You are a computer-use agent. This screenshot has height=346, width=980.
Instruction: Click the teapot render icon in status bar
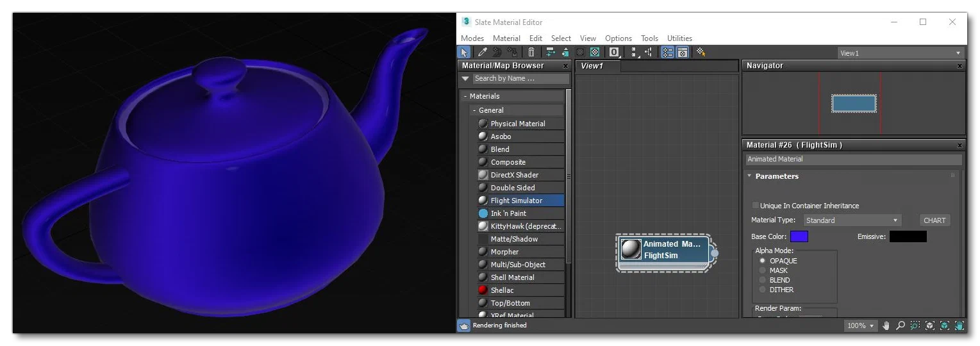[463, 325]
